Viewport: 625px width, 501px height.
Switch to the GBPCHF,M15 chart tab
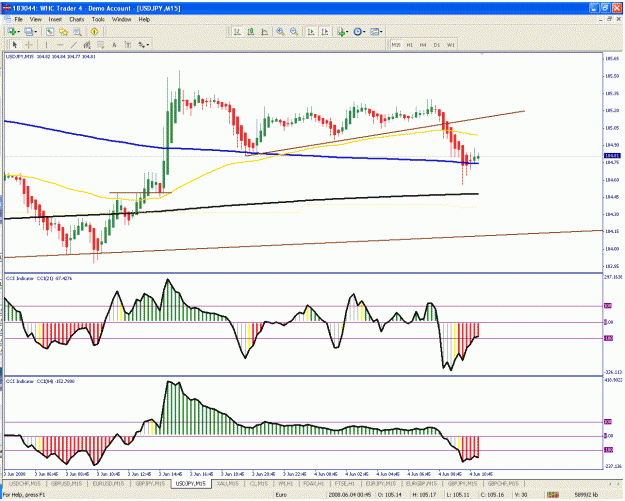point(503,483)
